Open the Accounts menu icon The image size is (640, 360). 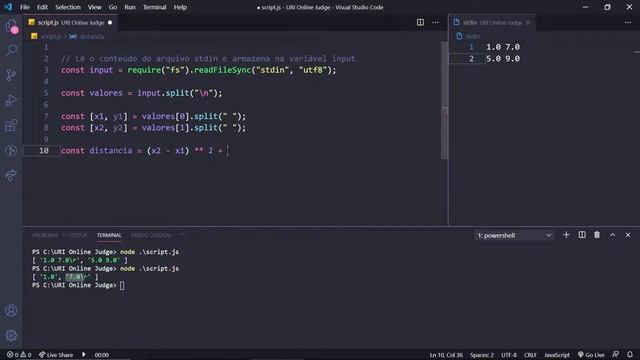tap(11, 311)
